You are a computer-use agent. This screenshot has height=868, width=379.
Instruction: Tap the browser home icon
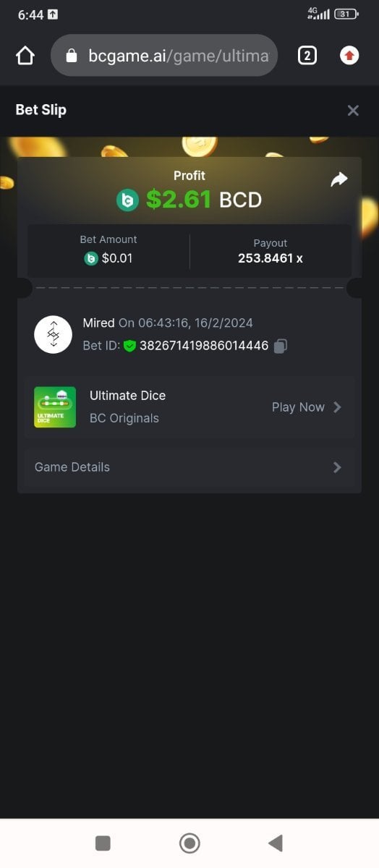25,56
